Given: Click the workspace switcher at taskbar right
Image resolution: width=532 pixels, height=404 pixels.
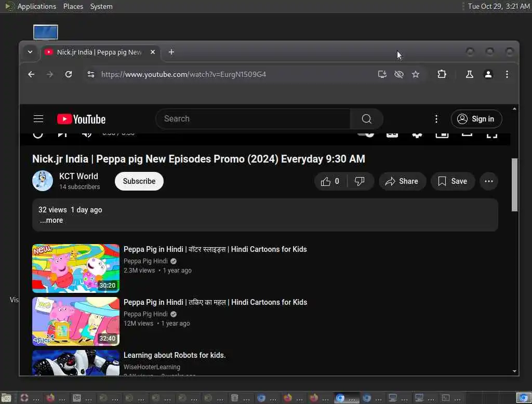Looking at the screenshot, I should click(x=524, y=398).
